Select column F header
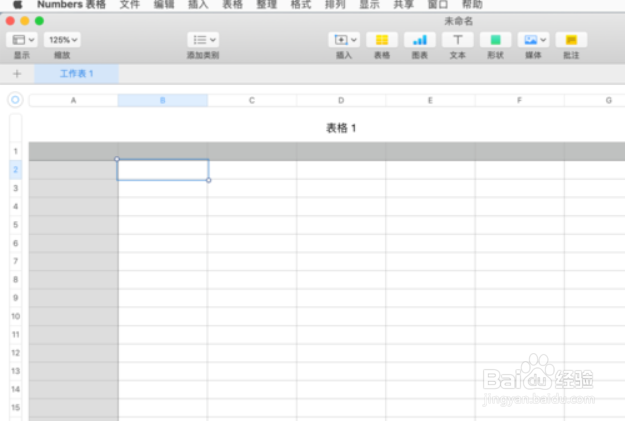 [x=520, y=100]
